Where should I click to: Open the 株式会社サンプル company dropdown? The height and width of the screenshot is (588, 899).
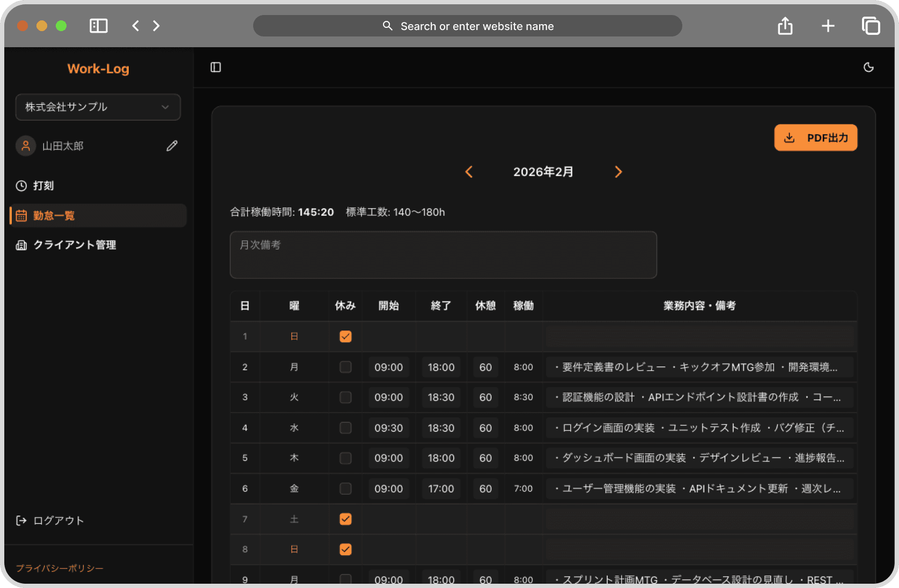coord(98,107)
